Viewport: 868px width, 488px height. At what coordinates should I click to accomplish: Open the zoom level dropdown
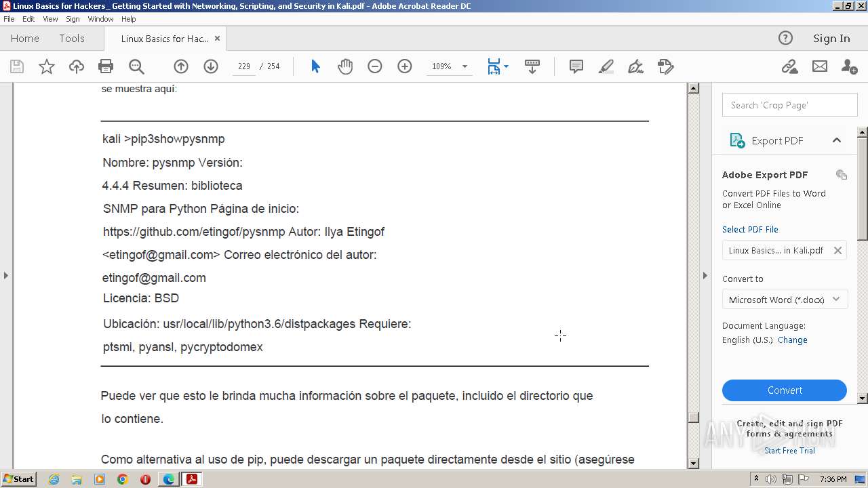click(x=465, y=66)
